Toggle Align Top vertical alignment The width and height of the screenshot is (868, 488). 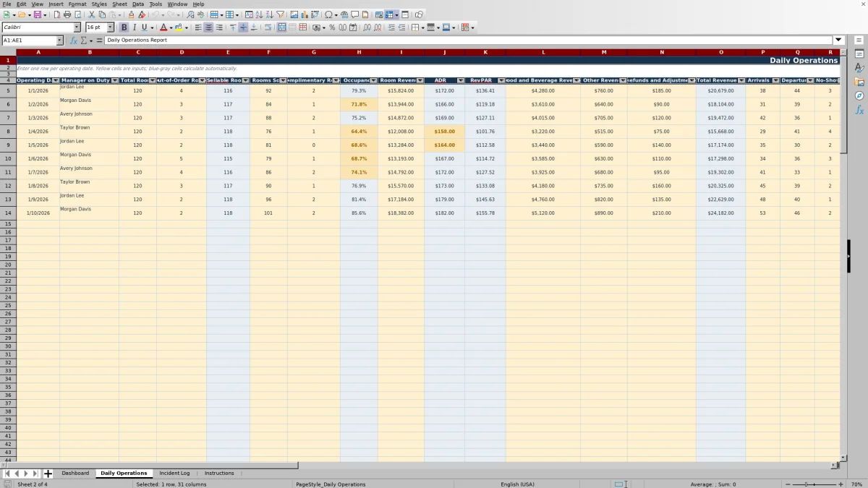point(233,27)
